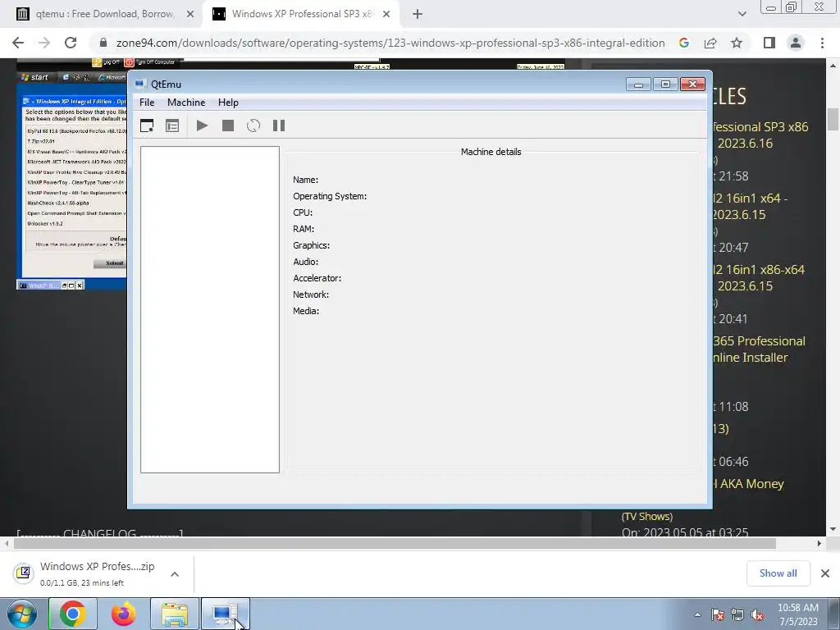The height and width of the screenshot is (630, 840).
Task: Click the zone94.com address bar
Action: [390, 43]
